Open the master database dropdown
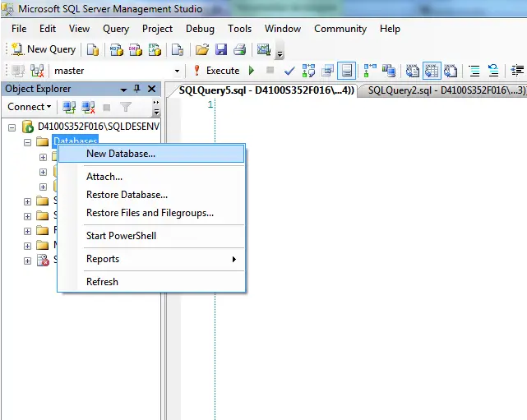This screenshot has width=527, height=420. (177, 71)
